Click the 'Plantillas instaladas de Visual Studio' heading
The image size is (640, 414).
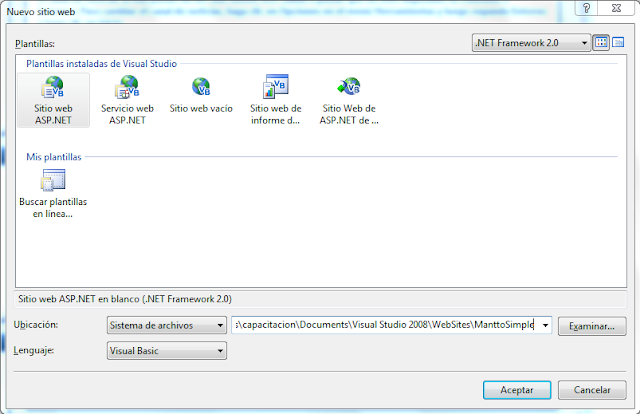click(101, 64)
